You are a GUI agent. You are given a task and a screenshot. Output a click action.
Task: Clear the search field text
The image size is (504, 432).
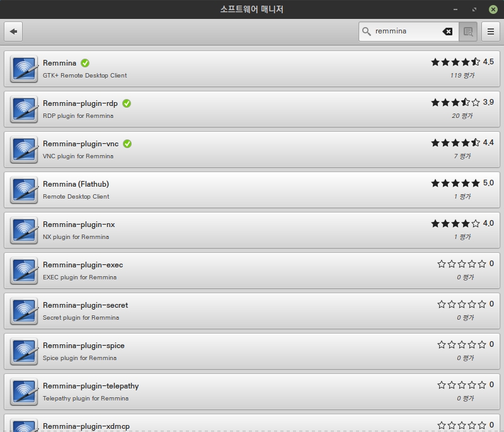[x=447, y=32]
